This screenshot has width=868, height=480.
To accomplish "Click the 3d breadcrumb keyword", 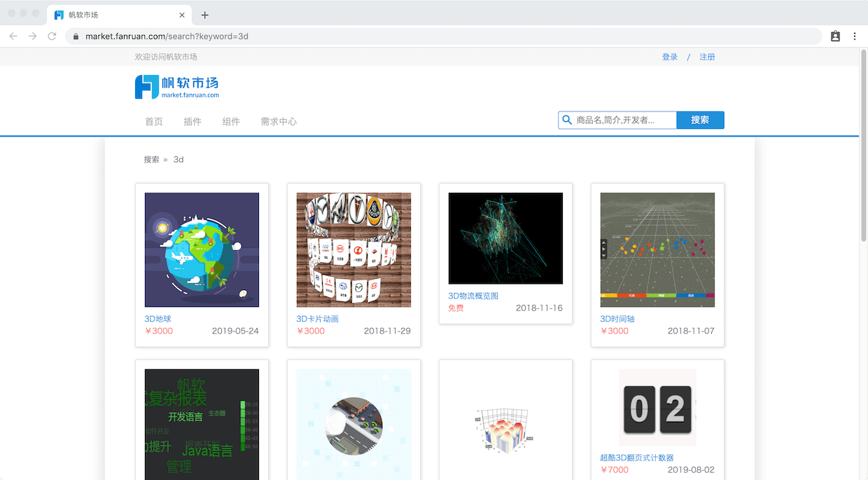I will (178, 160).
